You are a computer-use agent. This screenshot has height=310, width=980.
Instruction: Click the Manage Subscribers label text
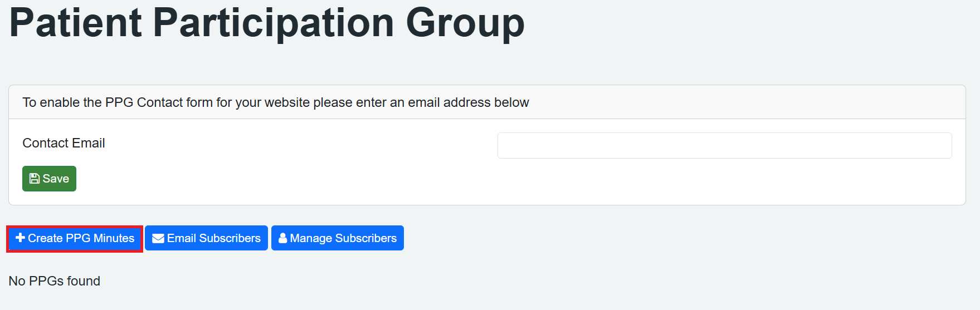[x=343, y=238]
